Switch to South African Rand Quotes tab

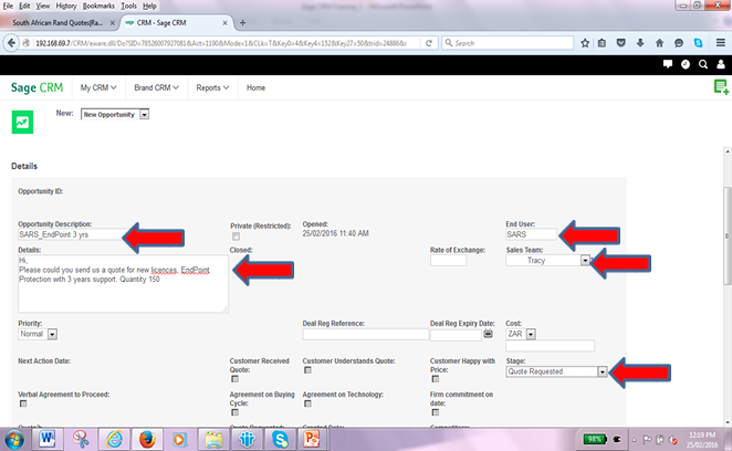click(59, 22)
